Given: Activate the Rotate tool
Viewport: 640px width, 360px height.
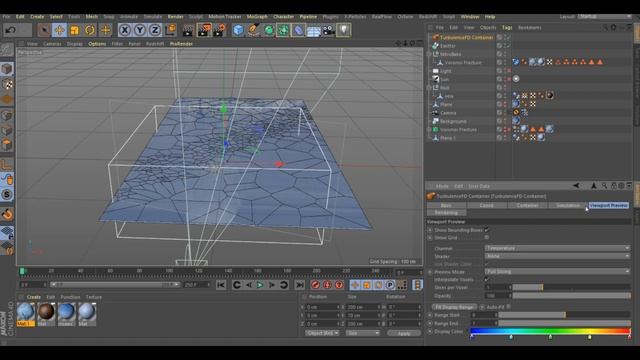Looking at the screenshot, I should point(90,30).
